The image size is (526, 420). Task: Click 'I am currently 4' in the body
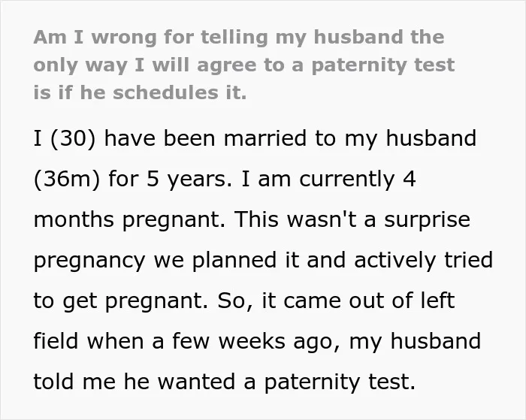point(328,179)
